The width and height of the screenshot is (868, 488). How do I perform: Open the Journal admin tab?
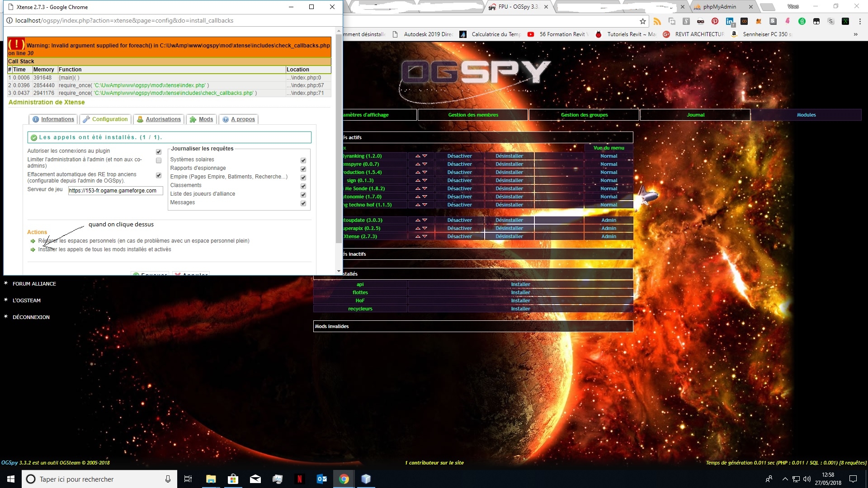click(x=695, y=115)
